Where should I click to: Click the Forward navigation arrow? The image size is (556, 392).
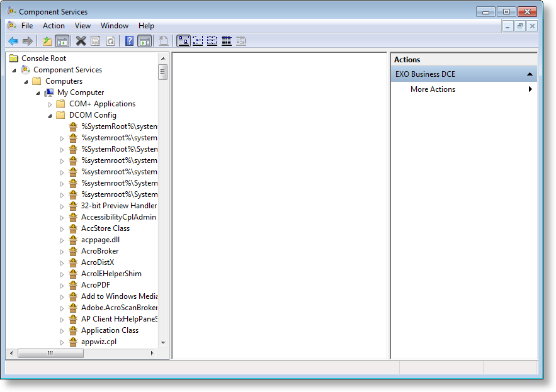coord(28,41)
